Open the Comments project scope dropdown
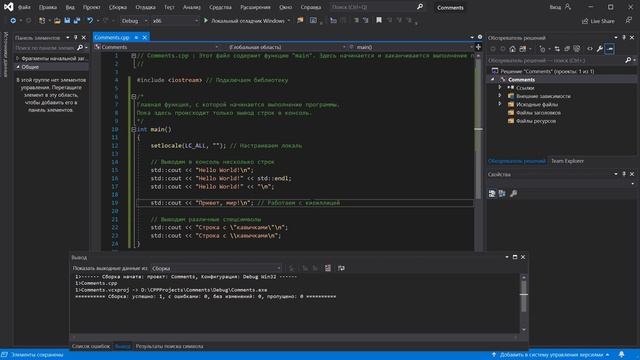 click(x=157, y=47)
